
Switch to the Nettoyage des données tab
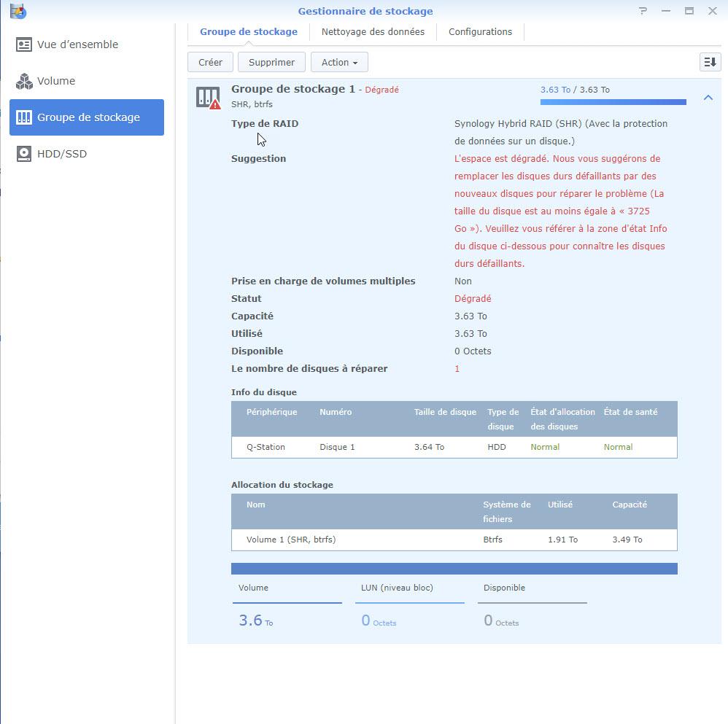373,31
